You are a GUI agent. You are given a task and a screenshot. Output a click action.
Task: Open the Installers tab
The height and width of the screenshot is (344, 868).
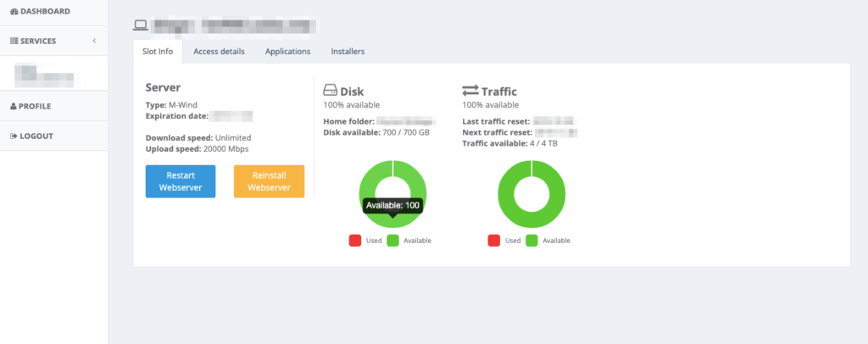(348, 52)
